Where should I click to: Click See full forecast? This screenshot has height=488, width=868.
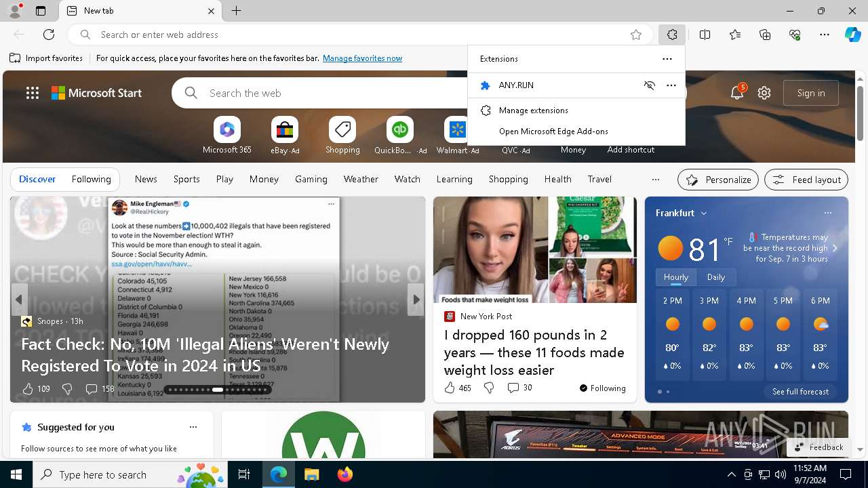[800, 392]
